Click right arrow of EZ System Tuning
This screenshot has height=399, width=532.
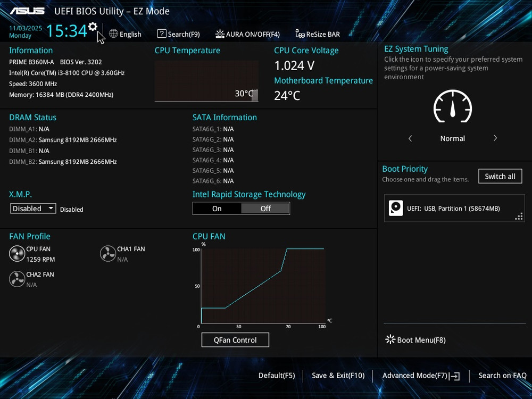point(495,138)
